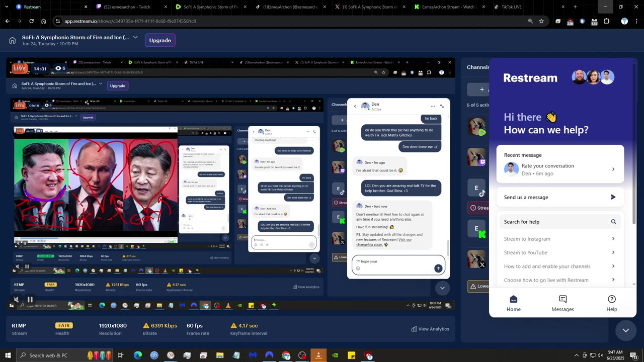This screenshot has width=644, height=362.
Task: Close the esmesarchon - Twitch browser tab
Action: [165, 7]
